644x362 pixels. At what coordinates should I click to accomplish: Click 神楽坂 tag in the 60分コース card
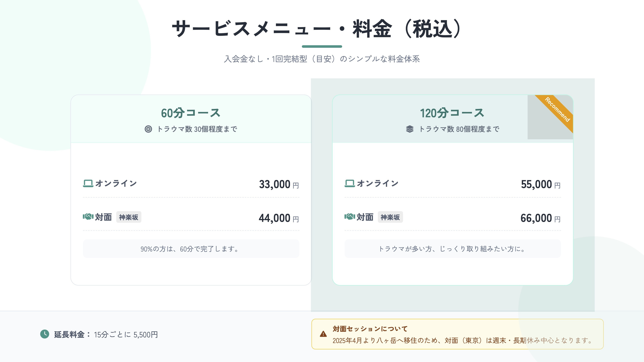pyautogui.click(x=129, y=217)
